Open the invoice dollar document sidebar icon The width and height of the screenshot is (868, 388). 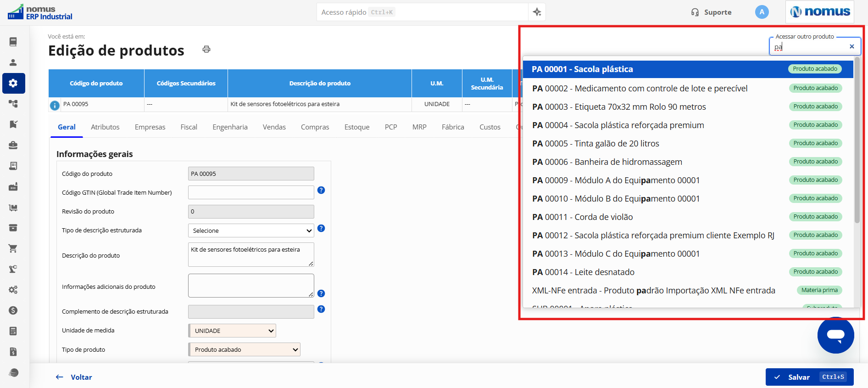click(x=13, y=352)
